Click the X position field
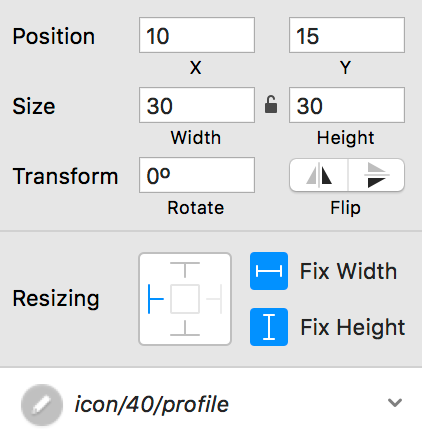The height and width of the screenshot is (440, 422). coord(197,35)
